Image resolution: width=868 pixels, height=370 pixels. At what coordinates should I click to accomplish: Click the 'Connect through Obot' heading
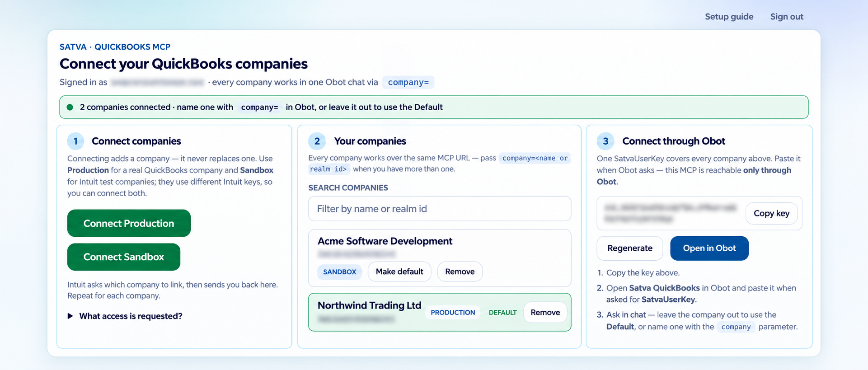coord(674,141)
